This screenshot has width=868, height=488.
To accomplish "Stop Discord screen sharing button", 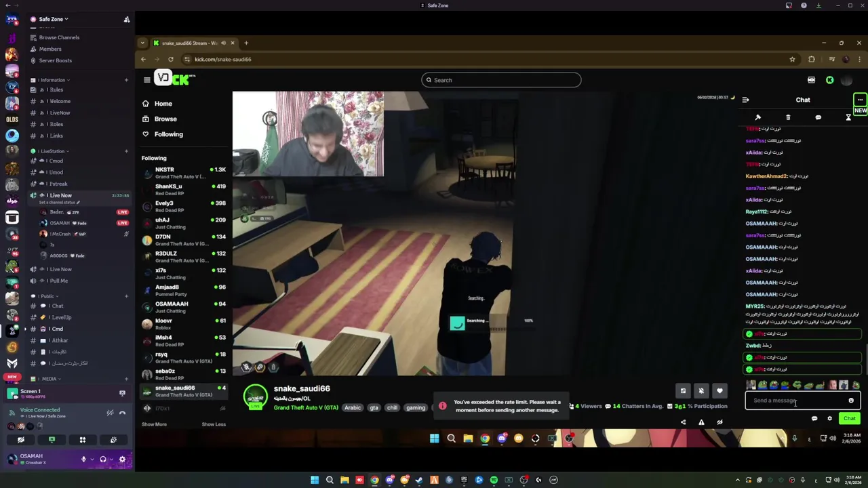I will coord(52,440).
